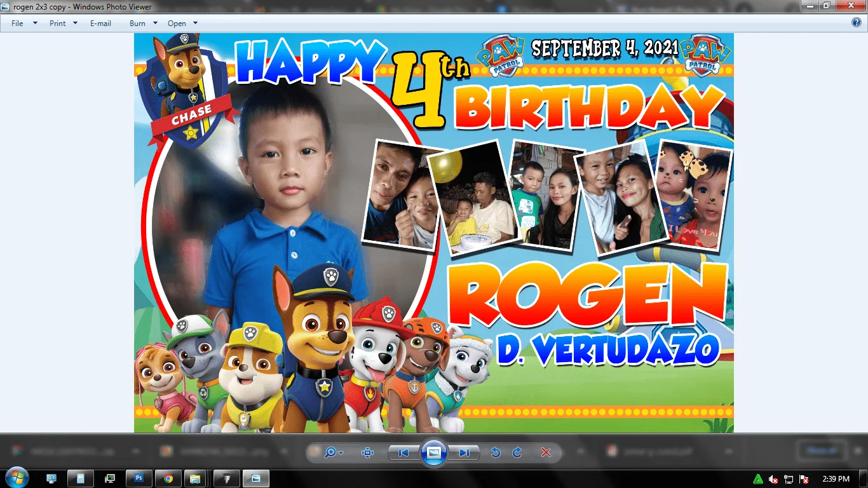Screen dimensions: 868x488
Task: Expand the Print dropdown arrow
Action: point(75,23)
